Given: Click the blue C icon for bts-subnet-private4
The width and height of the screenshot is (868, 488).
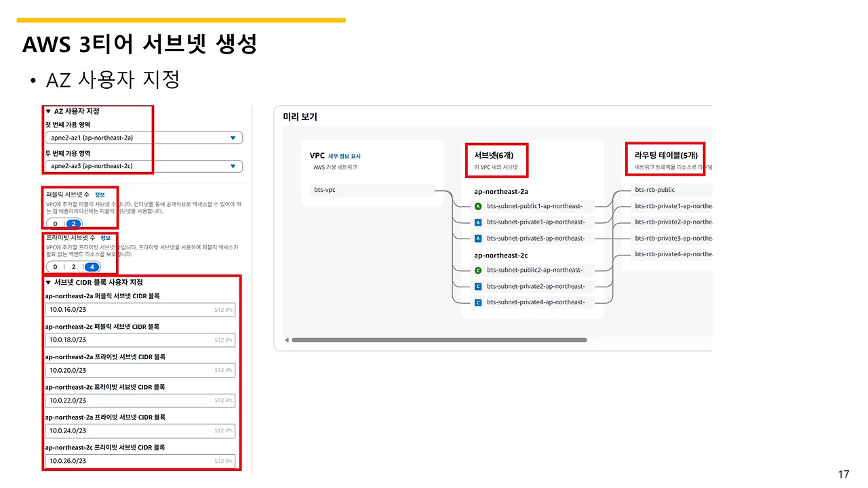Looking at the screenshot, I should (x=478, y=302).
